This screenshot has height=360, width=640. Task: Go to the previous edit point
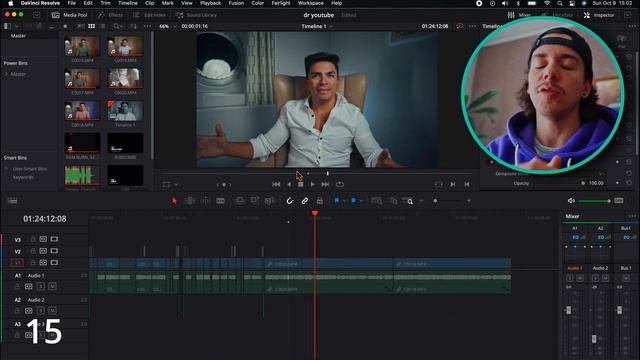(467, 184)
